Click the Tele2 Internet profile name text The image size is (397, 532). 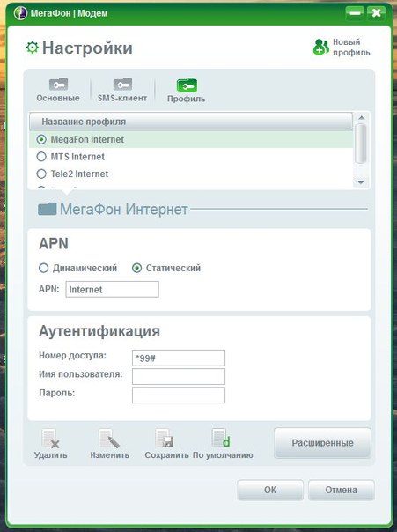click(80, 174)
